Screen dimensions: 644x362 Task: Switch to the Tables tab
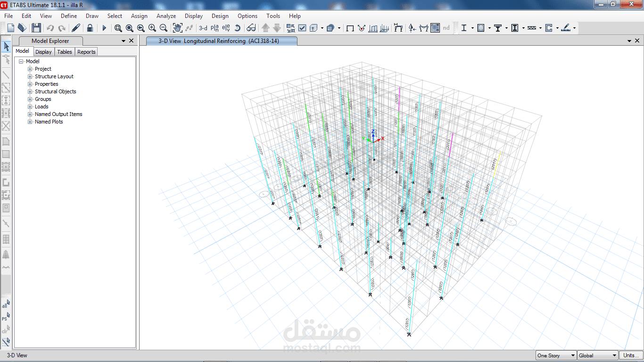click(65, 52)
